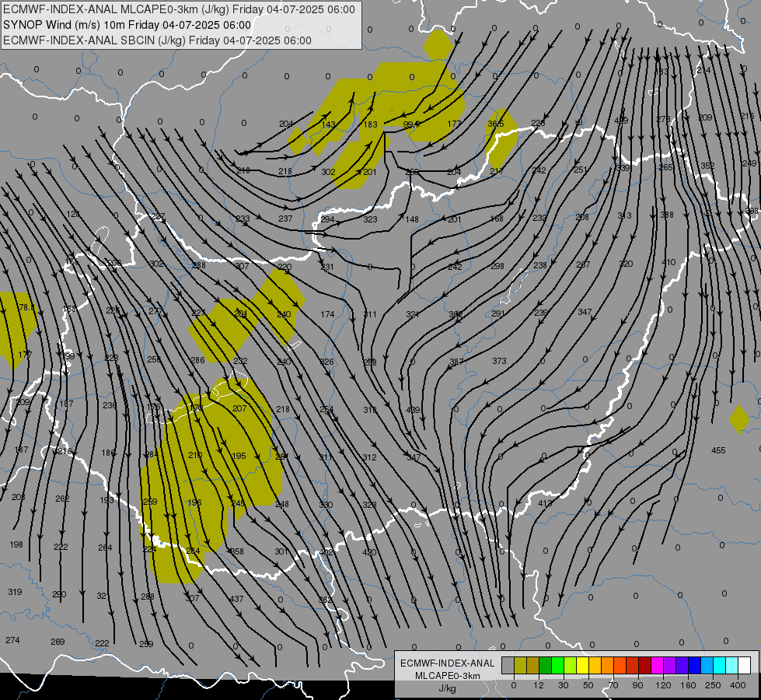
Task: Click the grid value 420
Action: coord(369,552)
